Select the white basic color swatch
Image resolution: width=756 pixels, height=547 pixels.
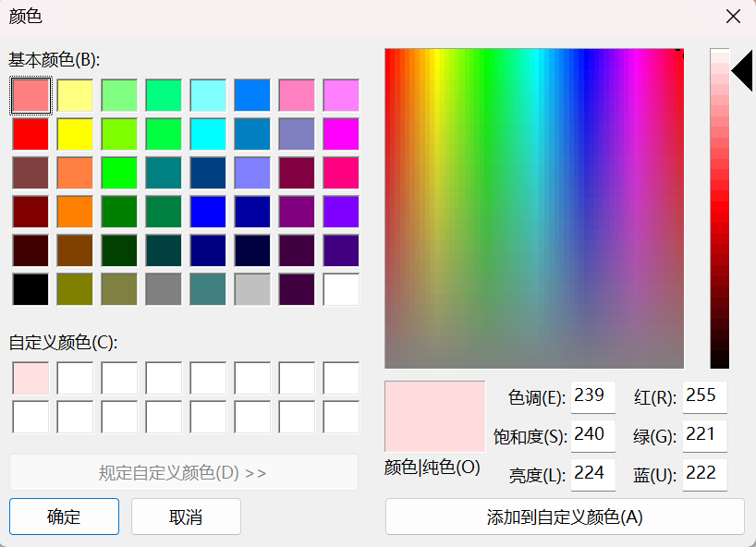[341, 289]
